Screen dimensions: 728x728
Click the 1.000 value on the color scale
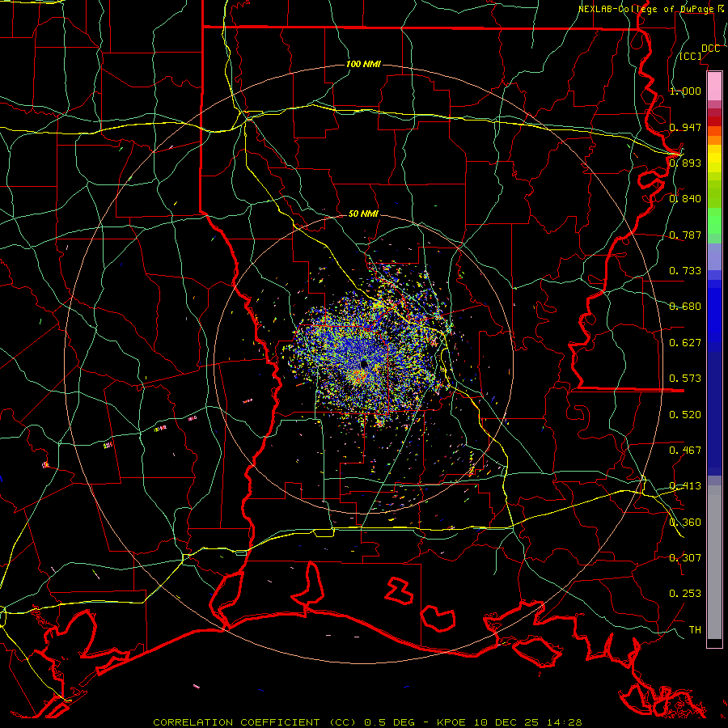point(685,91)
